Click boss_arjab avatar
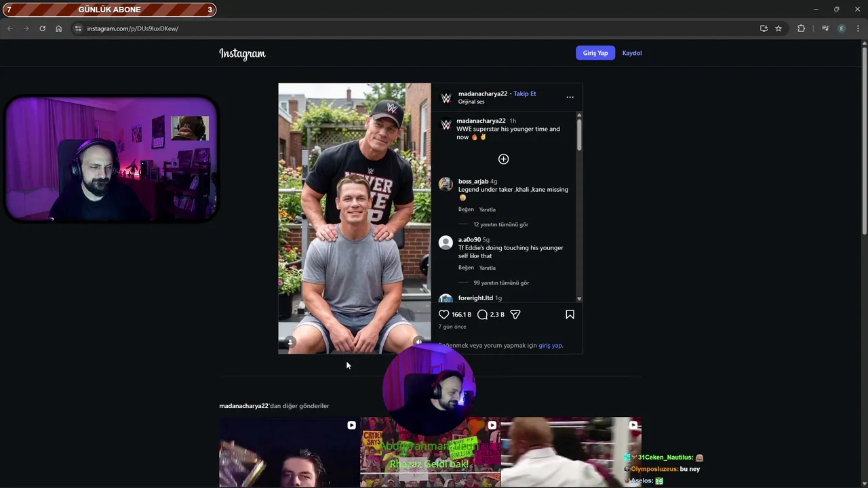Viewport: 868px width, 488px height. click(x=446, y=184)
